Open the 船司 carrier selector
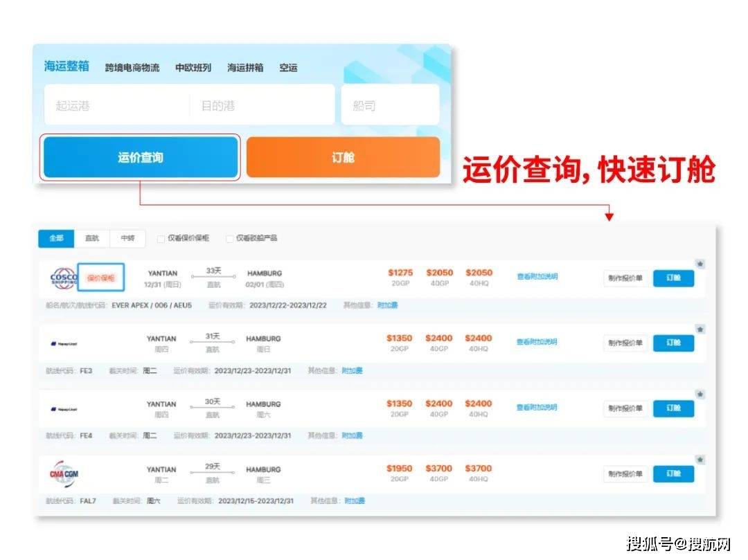Viewport: 748px width, 560px height. click(x=389, y=103)
